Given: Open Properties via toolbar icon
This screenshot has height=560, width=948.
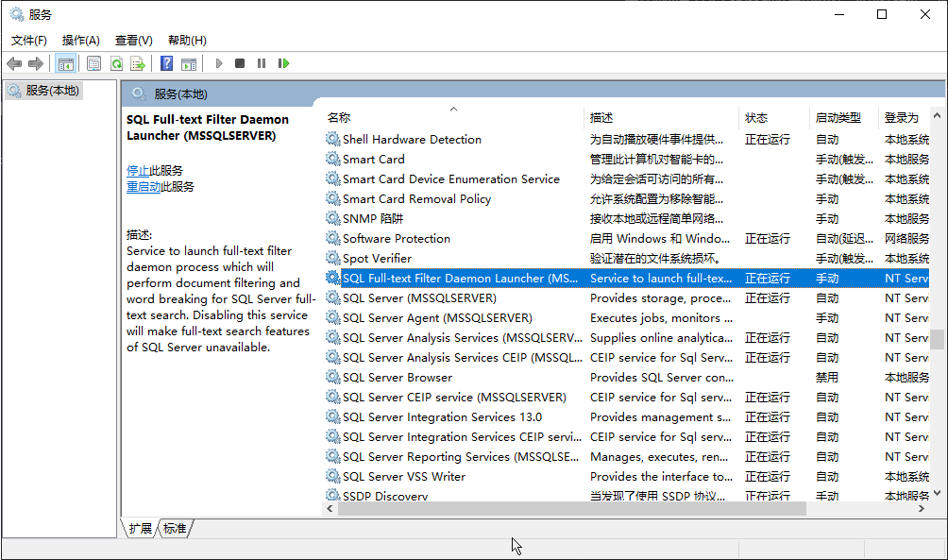Looking at the screenshot, I should pyautogui.click(x=93, y=63).
